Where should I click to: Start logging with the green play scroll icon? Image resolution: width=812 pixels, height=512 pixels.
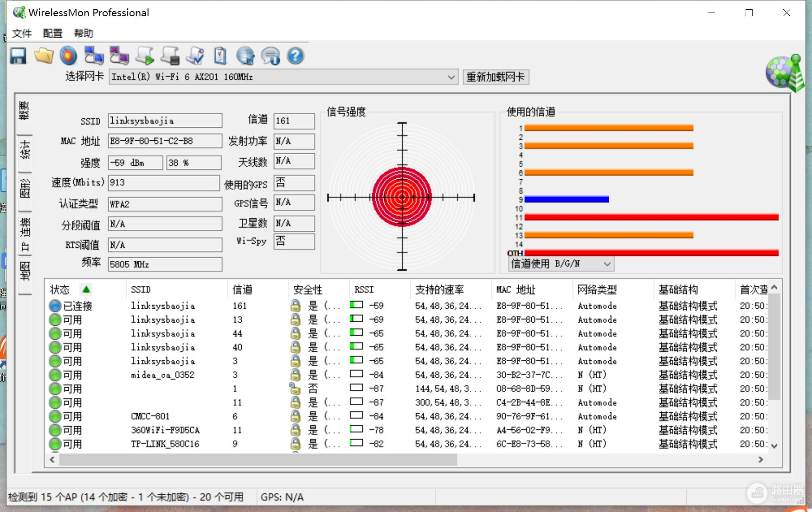tap(145, 56)
